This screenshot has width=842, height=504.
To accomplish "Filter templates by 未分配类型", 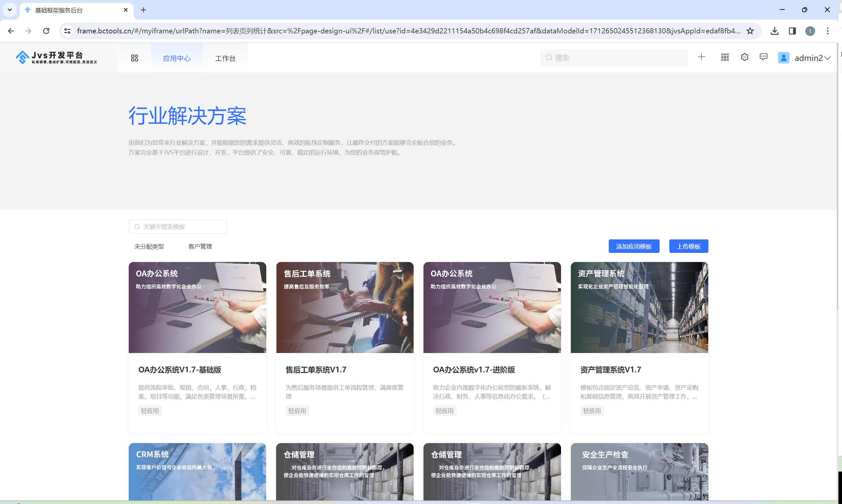I will [x=149, y=247].
